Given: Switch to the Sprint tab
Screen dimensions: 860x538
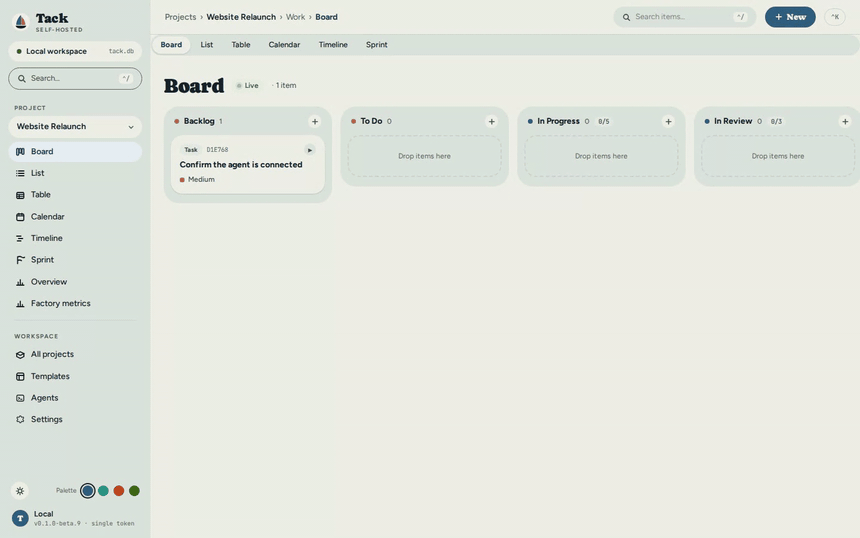Looking at the screenshot, I should point(376,45).
